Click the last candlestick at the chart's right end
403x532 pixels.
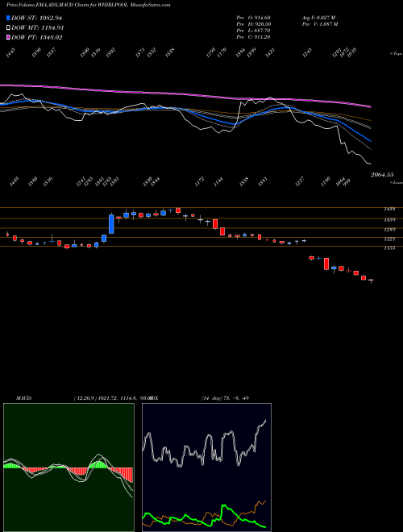[371, 281]
